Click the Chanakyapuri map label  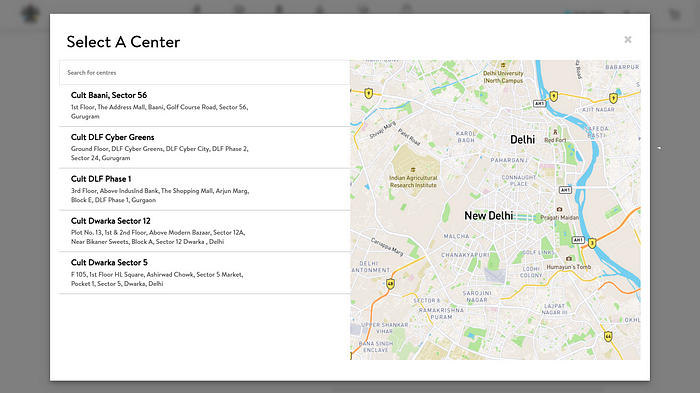click(x=465, y=255)
